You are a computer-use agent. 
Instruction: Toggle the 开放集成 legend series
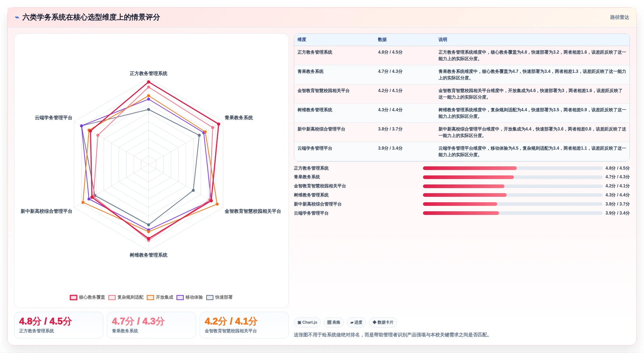[x=160, y=297]
